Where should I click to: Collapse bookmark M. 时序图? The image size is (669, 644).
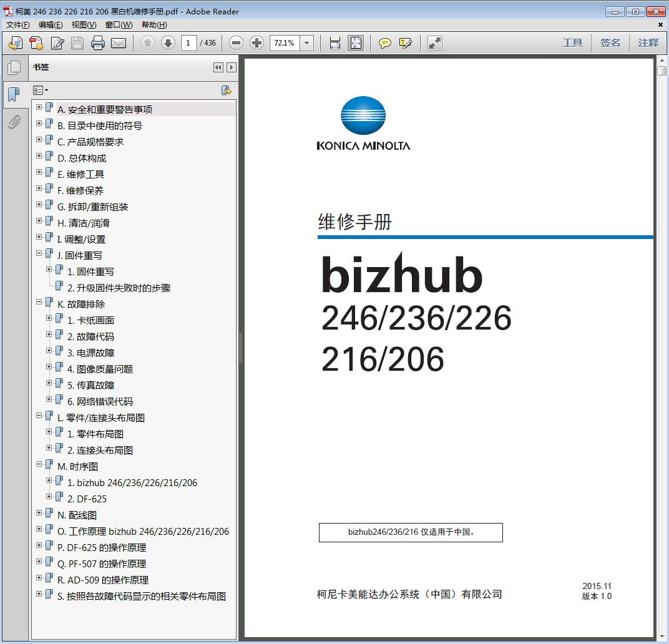[39, 464]
